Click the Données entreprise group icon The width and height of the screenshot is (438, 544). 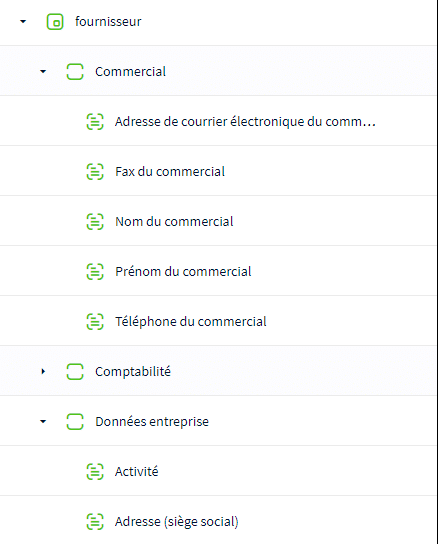click(75, 422)
